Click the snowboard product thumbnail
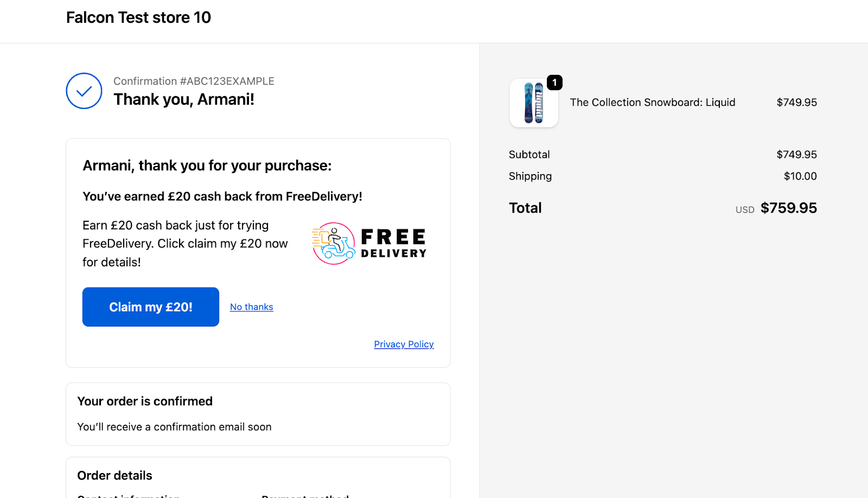Viewport: 868px width, 498px height. coord(533,103)
